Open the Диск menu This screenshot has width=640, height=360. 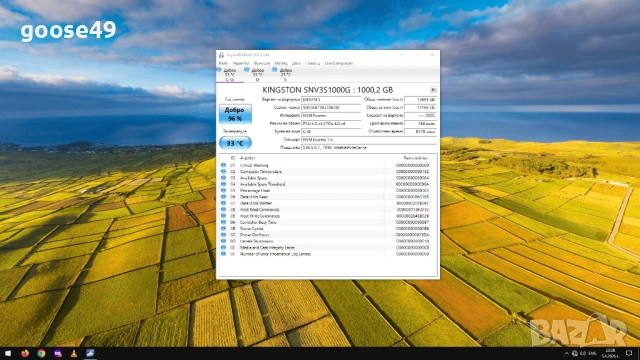point(296,63)
